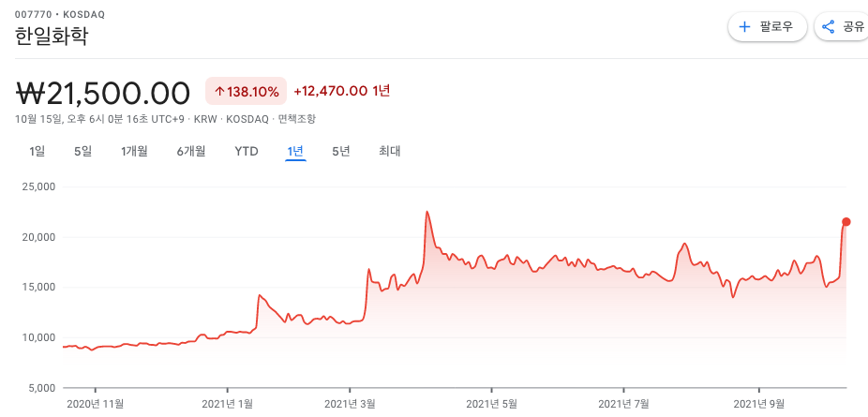Click the 007770 · KOSDAQ ticker label
This screenshot has height=417, width=868.
pos(60,14)
